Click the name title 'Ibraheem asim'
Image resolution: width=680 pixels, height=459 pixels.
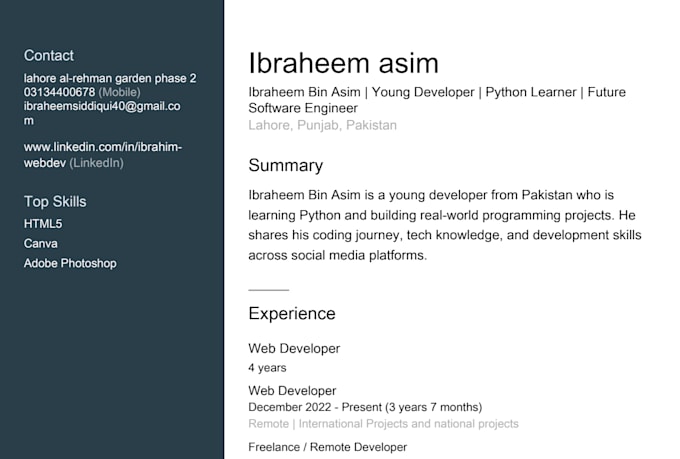[343, 63]
